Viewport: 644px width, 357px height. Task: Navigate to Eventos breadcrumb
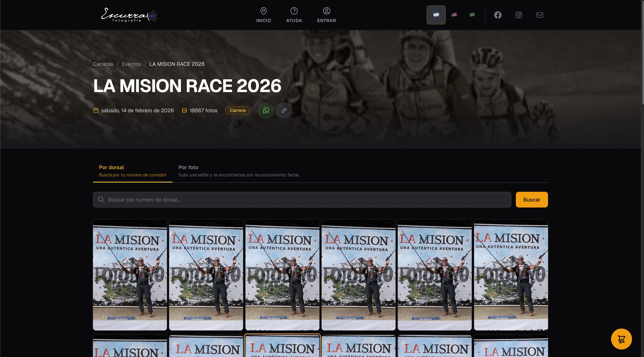(131, 64)
